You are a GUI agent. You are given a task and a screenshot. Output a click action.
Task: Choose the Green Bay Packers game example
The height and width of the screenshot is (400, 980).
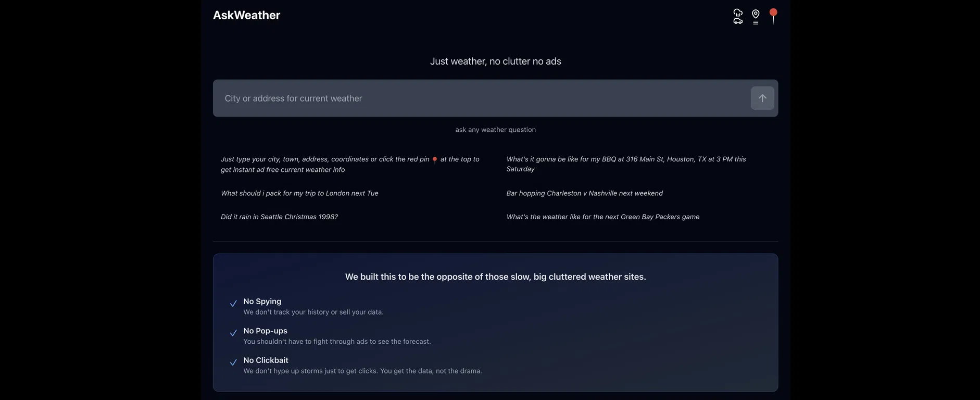(x=602, y=217)
